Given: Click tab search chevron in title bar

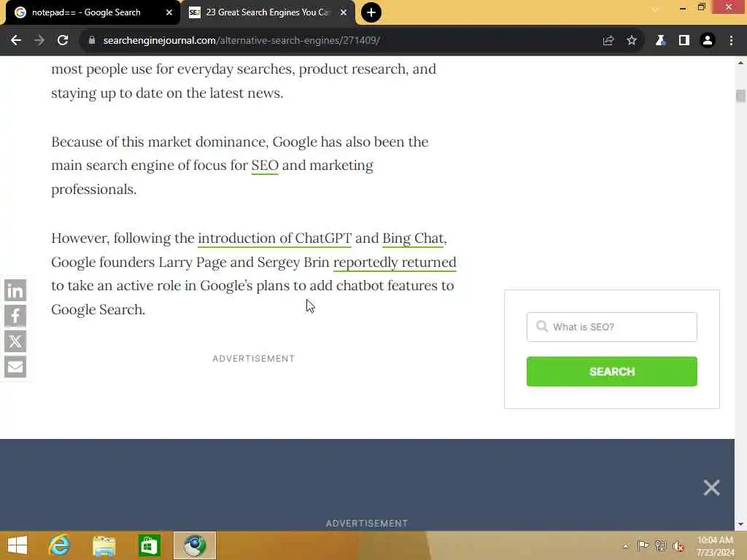Looking at the screenshot, I should 656,9.
